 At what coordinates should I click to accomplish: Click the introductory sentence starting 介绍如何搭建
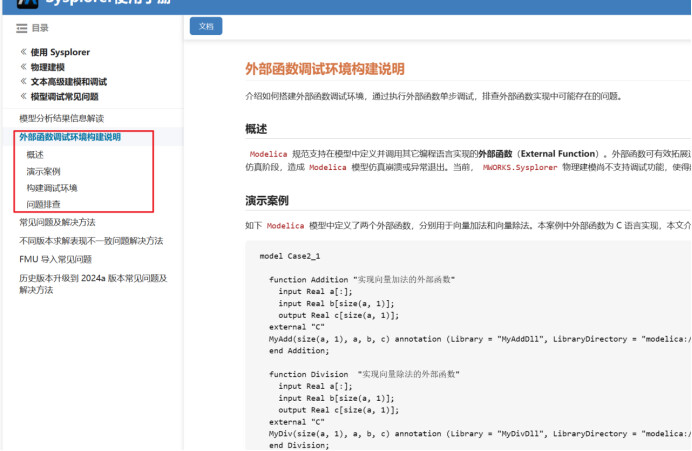tap(433, 96)
